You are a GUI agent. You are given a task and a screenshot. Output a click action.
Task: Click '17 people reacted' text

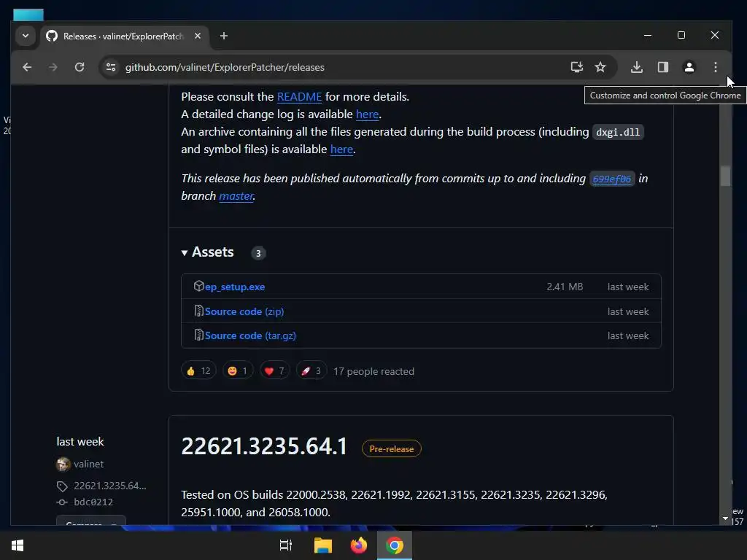click(373, 371)
